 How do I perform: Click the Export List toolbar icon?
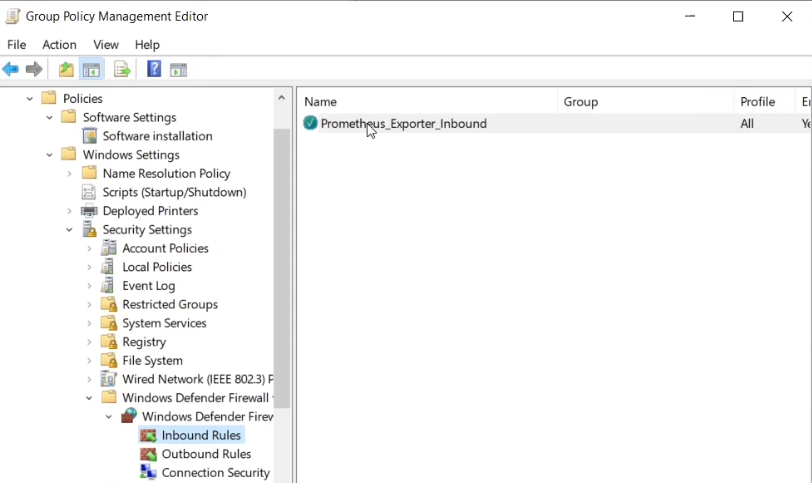coord(122,69)
